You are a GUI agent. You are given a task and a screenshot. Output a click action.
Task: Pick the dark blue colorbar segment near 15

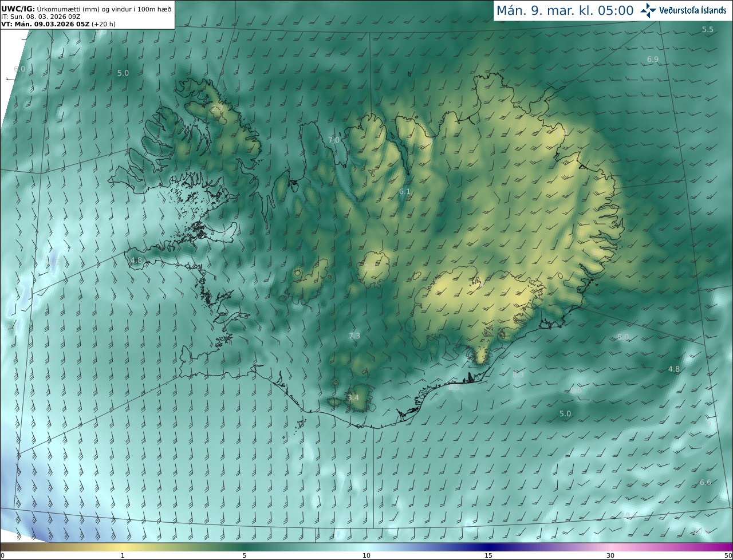click(x=488, y=547)
